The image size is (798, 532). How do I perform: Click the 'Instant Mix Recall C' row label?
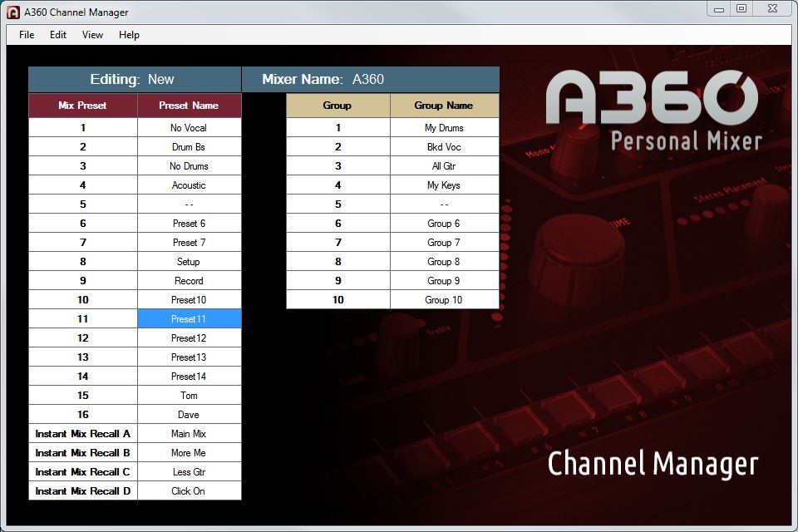pos(83,472)
